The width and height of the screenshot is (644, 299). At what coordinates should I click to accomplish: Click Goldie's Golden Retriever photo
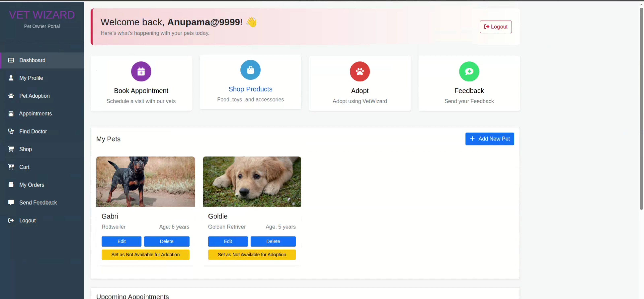point(252,181)
